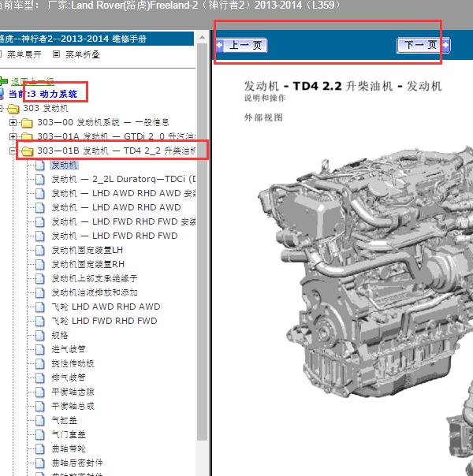Open the 挠性传动板 page
473x476 pixels.
click(x=73, y=363)
